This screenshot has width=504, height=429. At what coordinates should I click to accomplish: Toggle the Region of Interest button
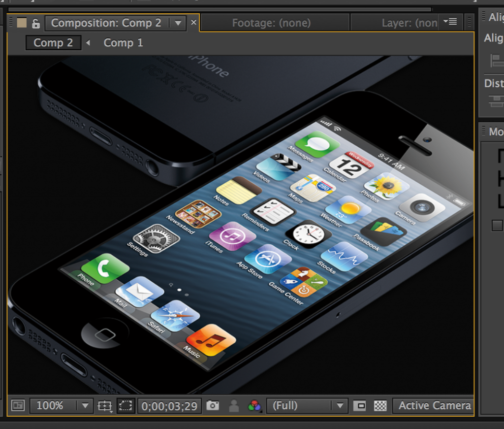point(126,406)
